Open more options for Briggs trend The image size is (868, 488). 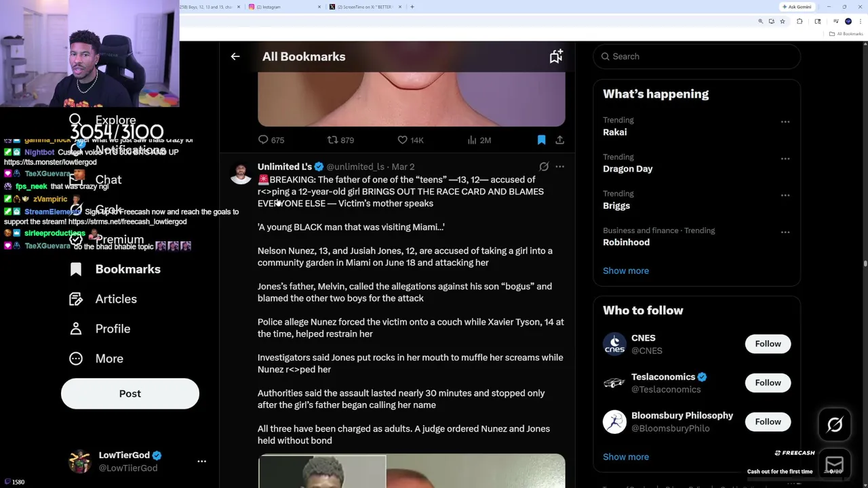pyautogui.click(x=785, y=195)
